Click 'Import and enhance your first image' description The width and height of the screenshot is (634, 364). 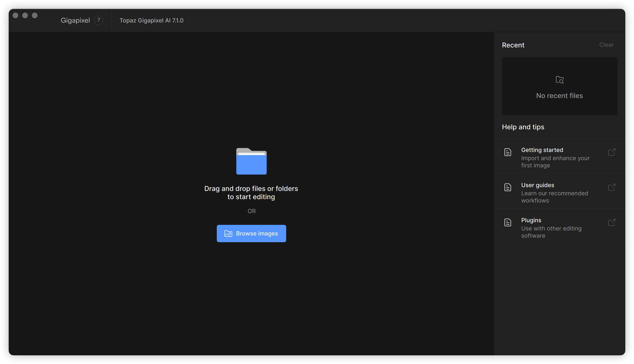click(555, 162)
